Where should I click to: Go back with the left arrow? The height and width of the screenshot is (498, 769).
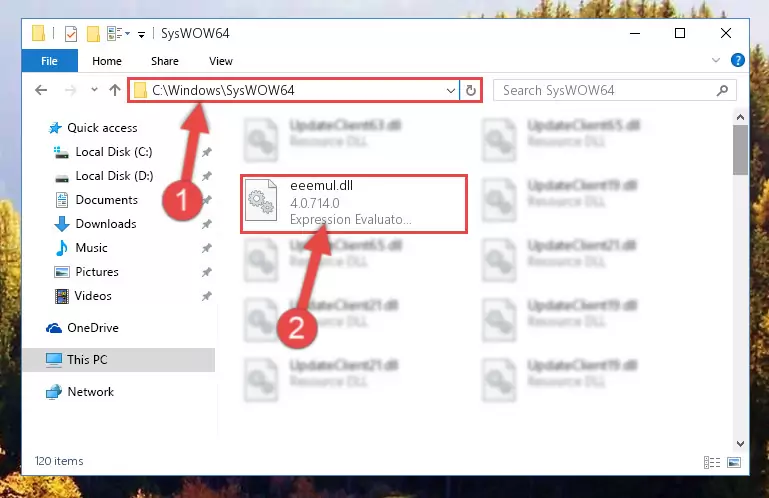(x=41, y=90)
